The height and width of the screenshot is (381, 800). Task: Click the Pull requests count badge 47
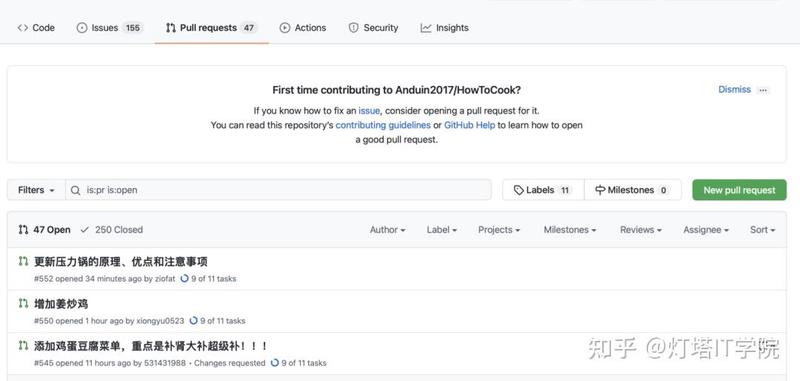(x=248, y=28)
